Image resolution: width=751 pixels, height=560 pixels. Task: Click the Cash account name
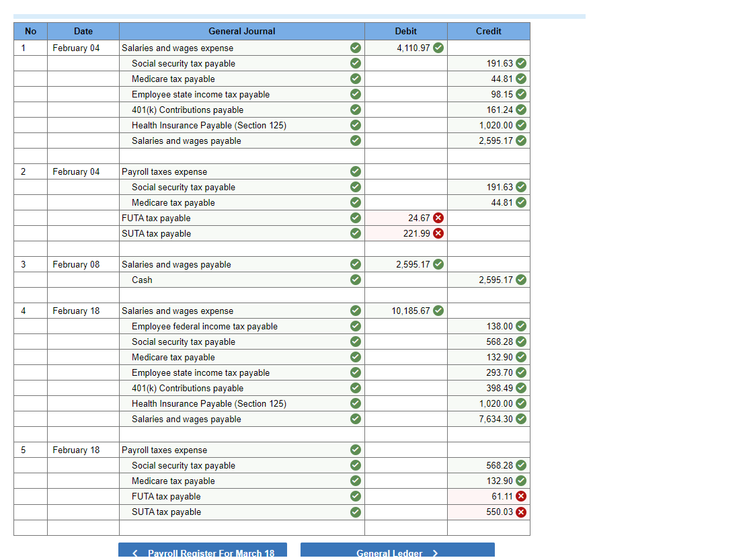tap(142, 280)
